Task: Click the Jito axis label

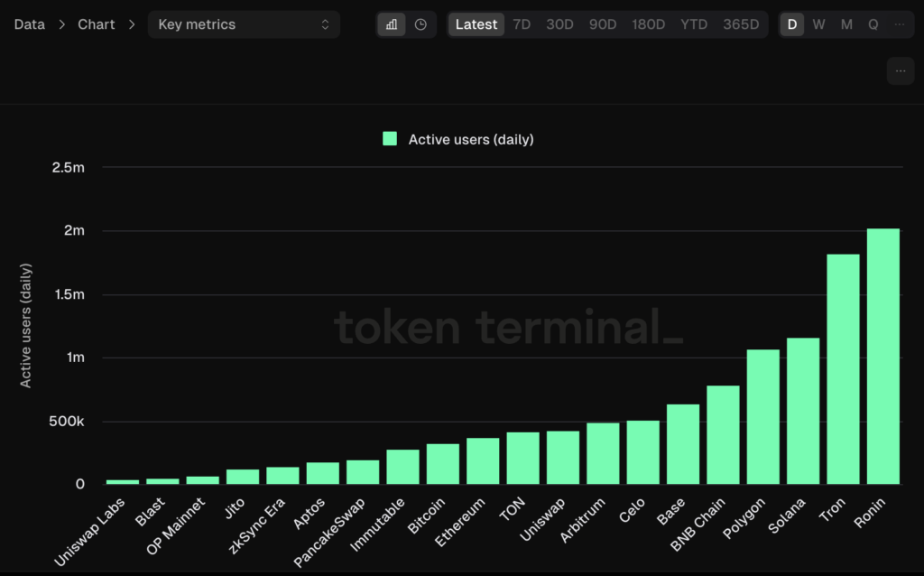Action: click(x=235, y=507)
